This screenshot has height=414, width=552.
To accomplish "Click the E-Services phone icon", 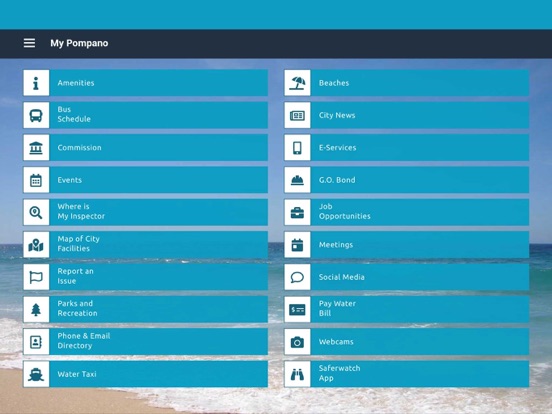I will coord(297,148).
